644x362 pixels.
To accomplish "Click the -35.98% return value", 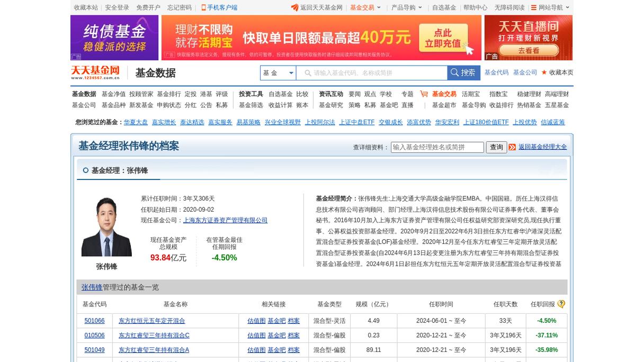I will click(547, 350).
